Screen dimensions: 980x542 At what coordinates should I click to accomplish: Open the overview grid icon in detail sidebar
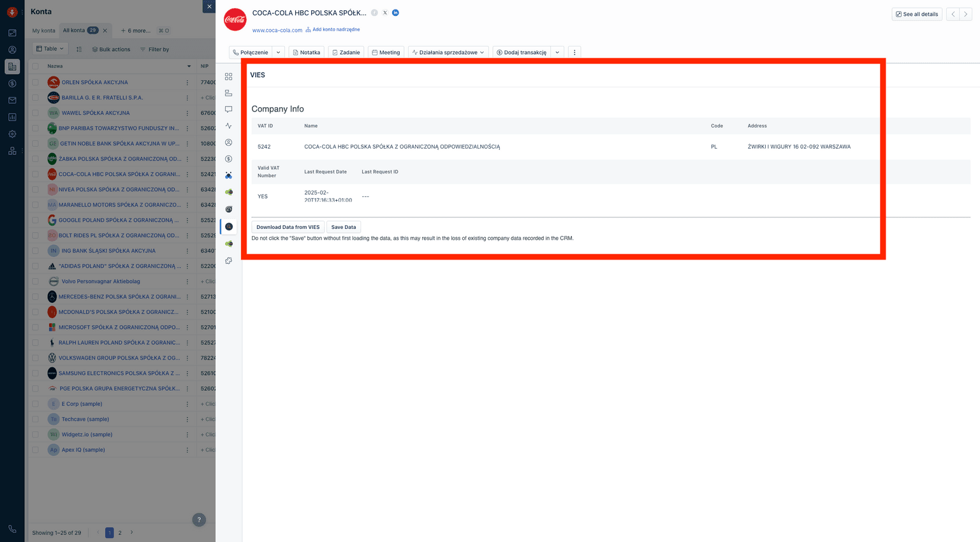[x=228, y=77]
